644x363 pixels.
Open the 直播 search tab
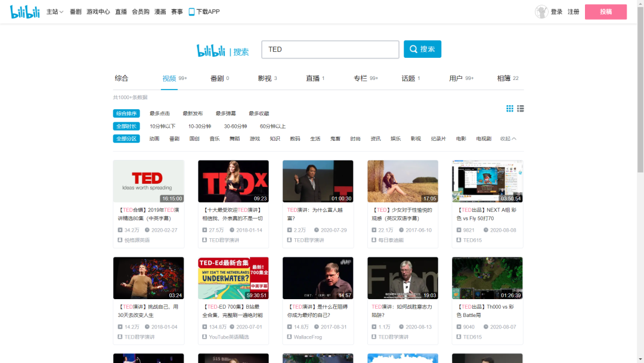[315, 78]
